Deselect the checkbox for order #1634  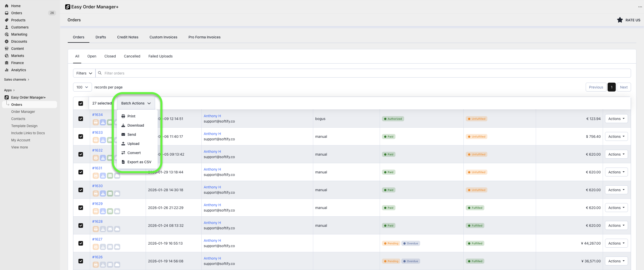click(x=81, y=119)
